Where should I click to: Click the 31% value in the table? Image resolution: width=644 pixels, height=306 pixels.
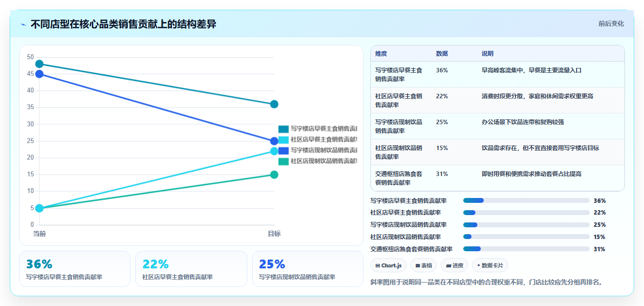click(442, 174)
